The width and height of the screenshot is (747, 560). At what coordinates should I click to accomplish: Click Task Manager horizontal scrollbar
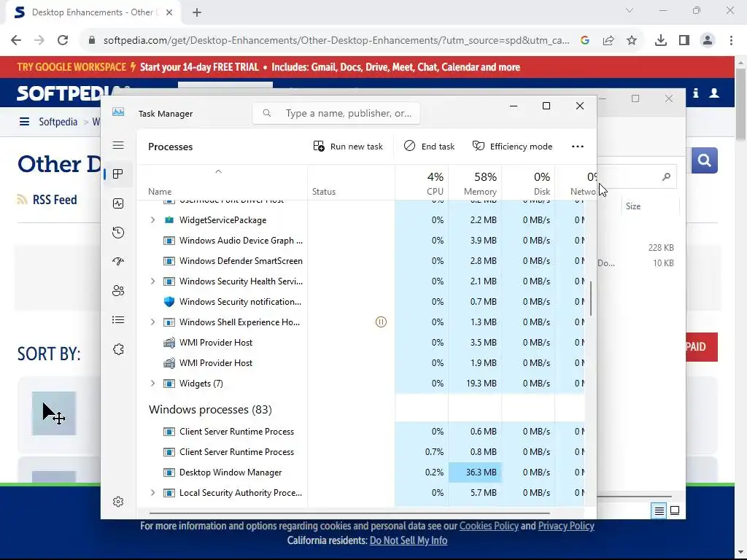click(x=349, y=513)
